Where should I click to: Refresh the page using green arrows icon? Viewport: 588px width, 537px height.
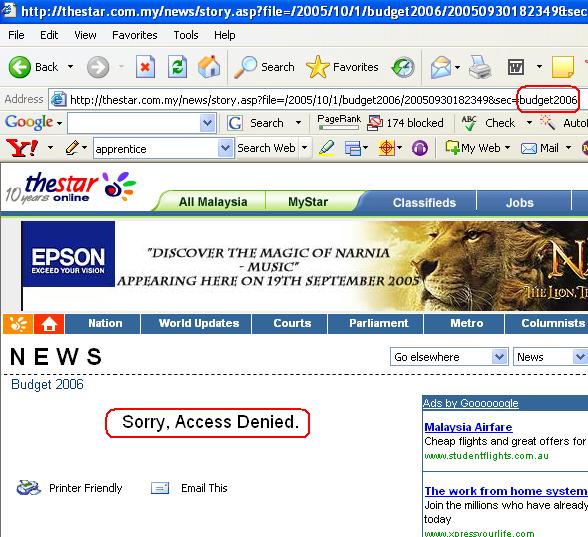177,67
